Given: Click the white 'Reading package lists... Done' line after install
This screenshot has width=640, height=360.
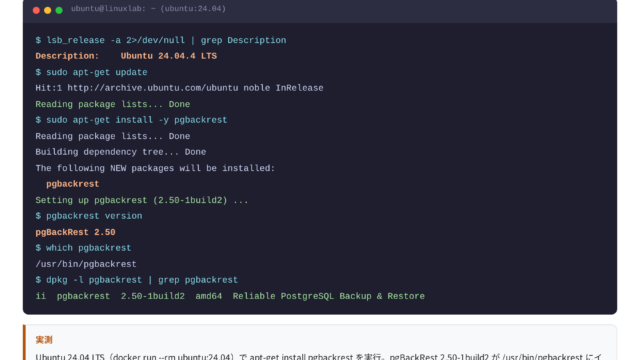Looking at the screenshot, I should pyautogui.click(x=113, y=136).
